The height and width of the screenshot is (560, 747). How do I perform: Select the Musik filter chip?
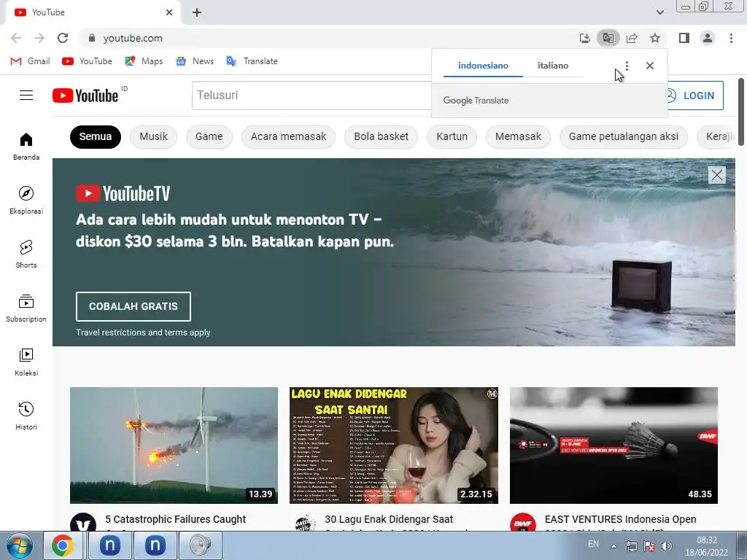[153, 136]
